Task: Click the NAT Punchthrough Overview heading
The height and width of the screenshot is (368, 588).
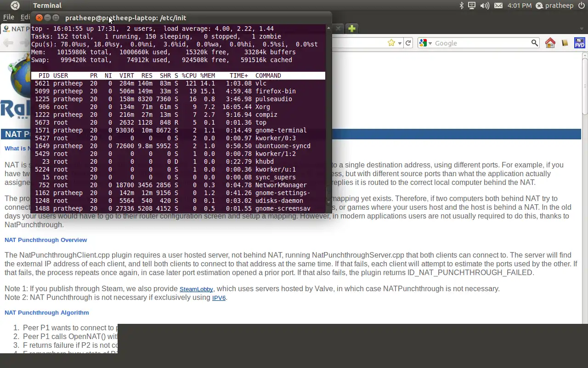Action: coord(45,240)
